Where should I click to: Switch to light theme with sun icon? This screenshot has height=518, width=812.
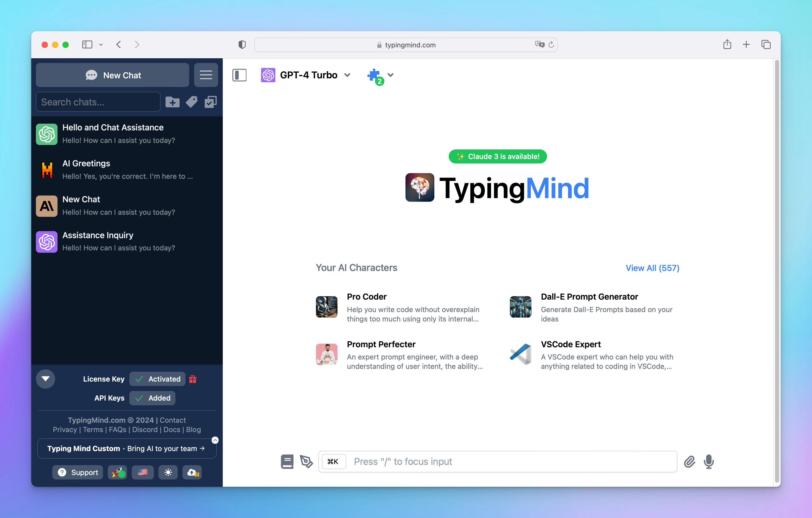(x=168, y=472)
